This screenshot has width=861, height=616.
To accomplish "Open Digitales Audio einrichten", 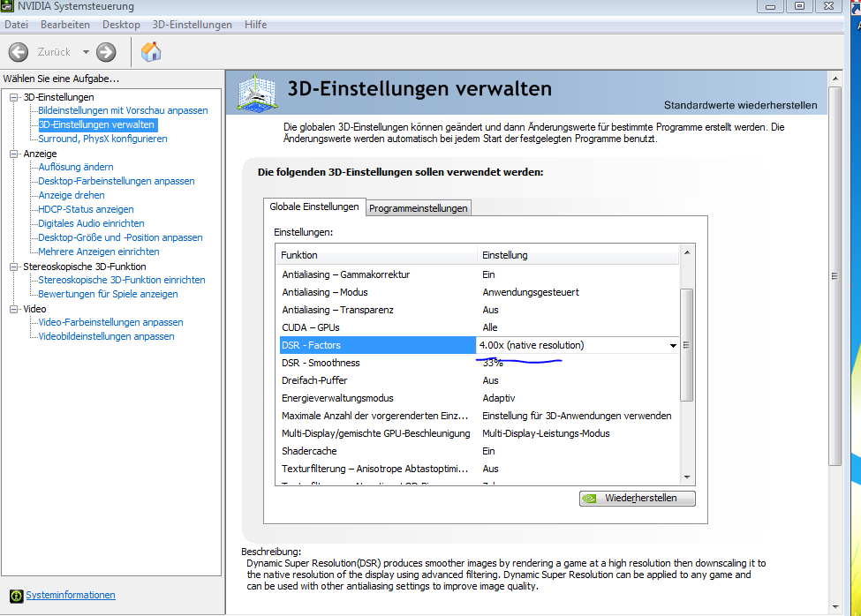I will tap(91, 223).
